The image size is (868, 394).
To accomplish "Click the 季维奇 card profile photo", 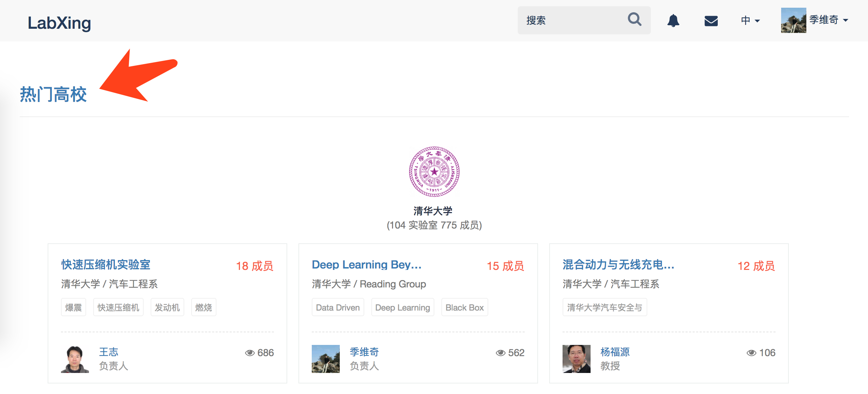I will click(x=326, y=359).
